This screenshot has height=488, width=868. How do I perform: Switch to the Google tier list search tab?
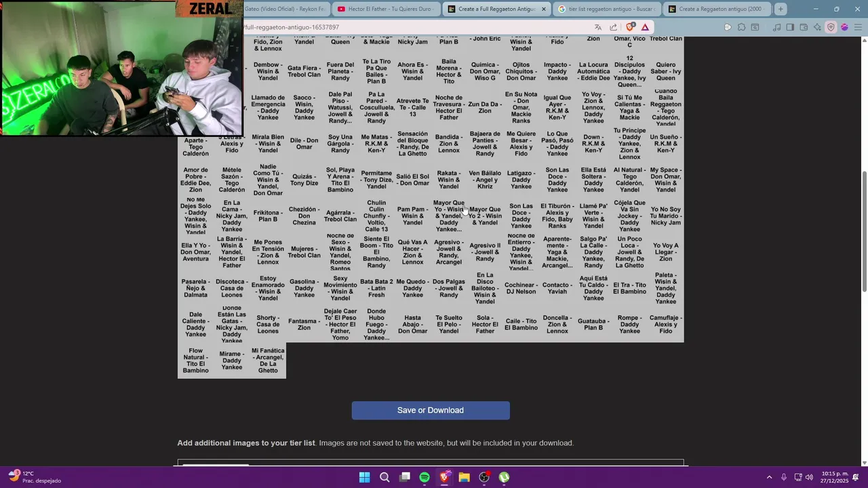[607, 9]
